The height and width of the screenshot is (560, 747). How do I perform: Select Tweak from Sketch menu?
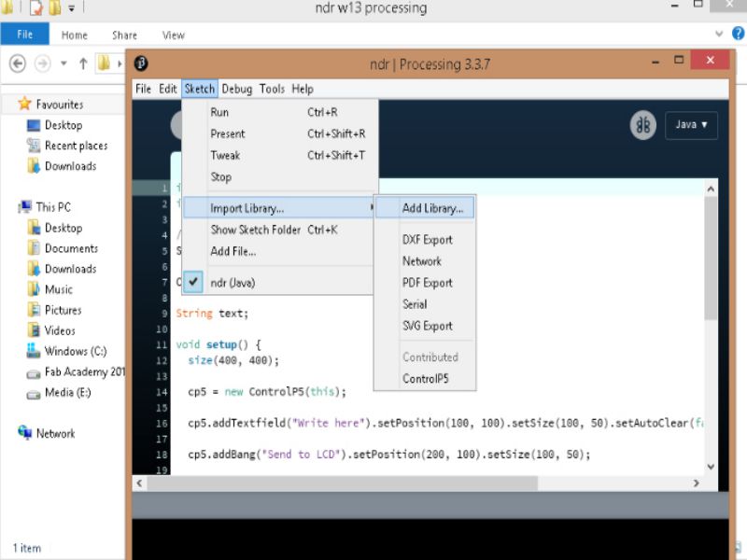[x=278, y=155]
